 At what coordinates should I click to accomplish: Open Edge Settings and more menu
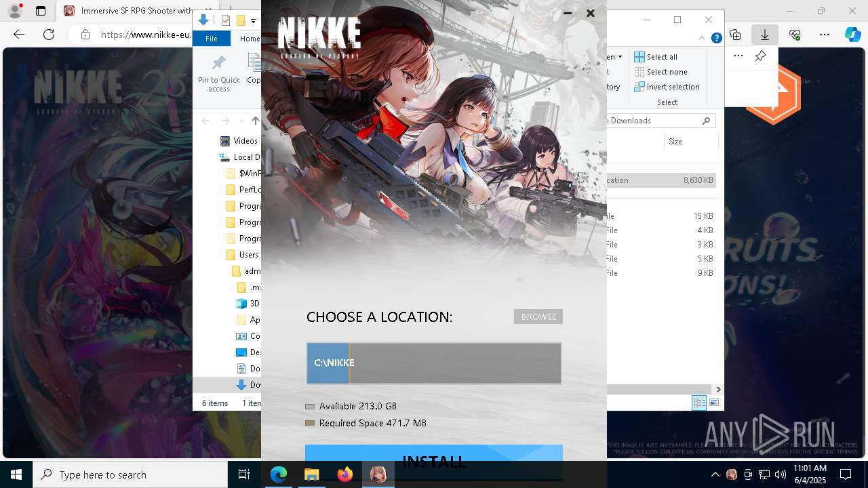(x=825, y=35)
